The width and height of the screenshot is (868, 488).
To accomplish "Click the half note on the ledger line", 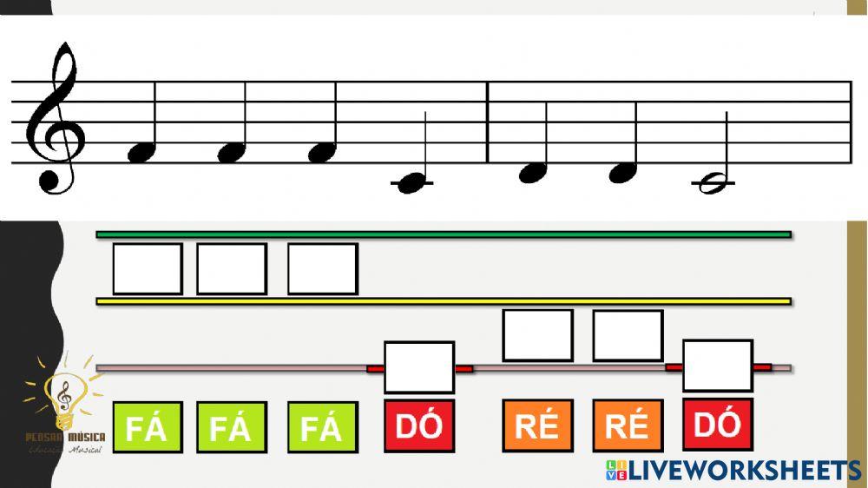I will click(x=714, y=183).
